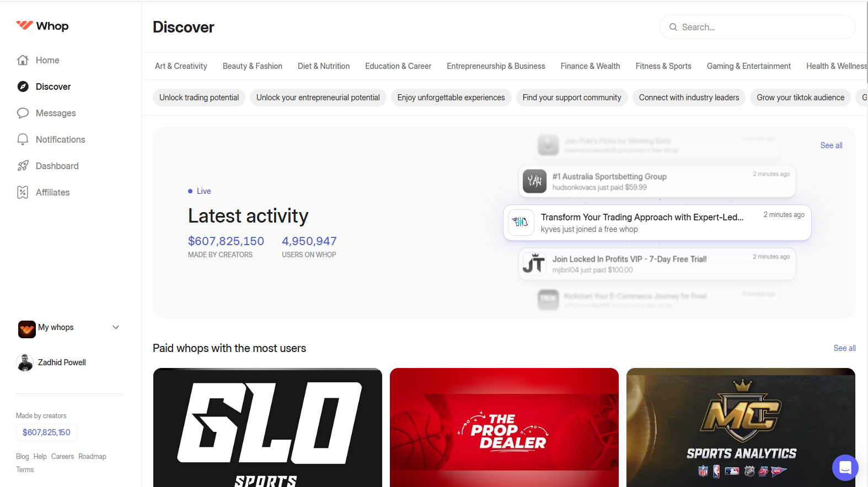868x487 pixels.
Task: Open Affiliates percent tag icon
Action: coord(23,192)
